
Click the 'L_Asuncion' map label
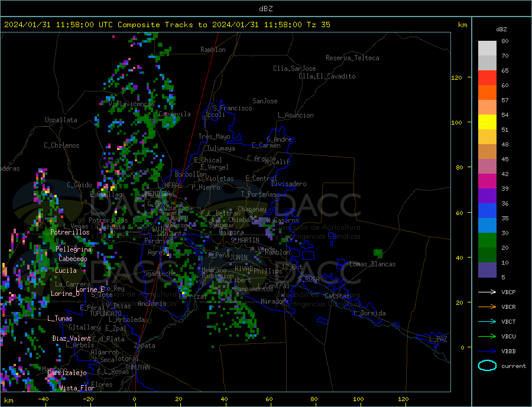point(296,115)
